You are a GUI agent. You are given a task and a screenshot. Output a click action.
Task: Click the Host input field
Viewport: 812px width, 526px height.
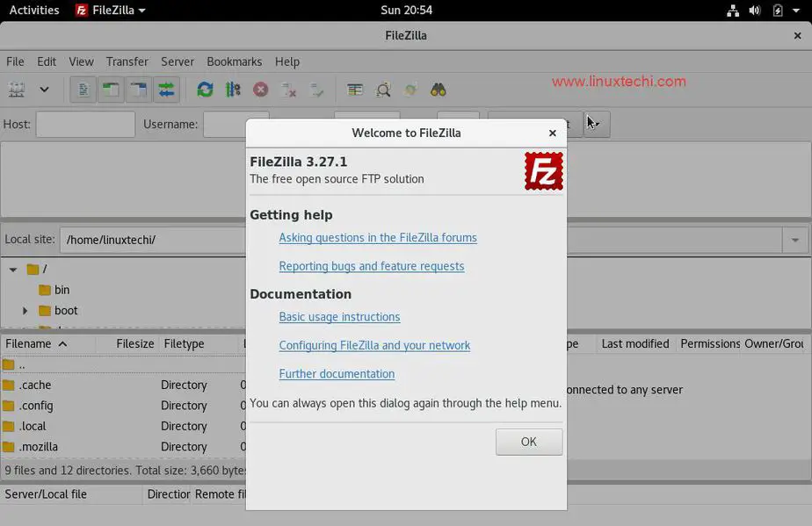(85, 124)
